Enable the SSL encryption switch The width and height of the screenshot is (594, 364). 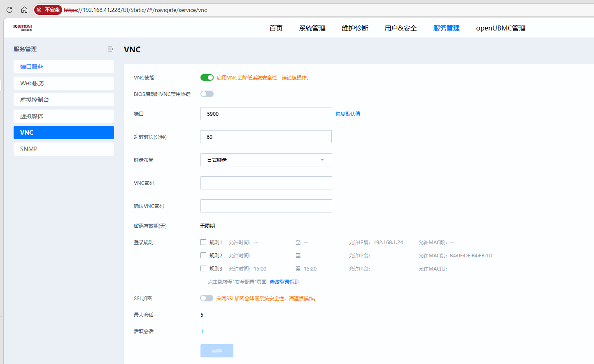(207, 298)
